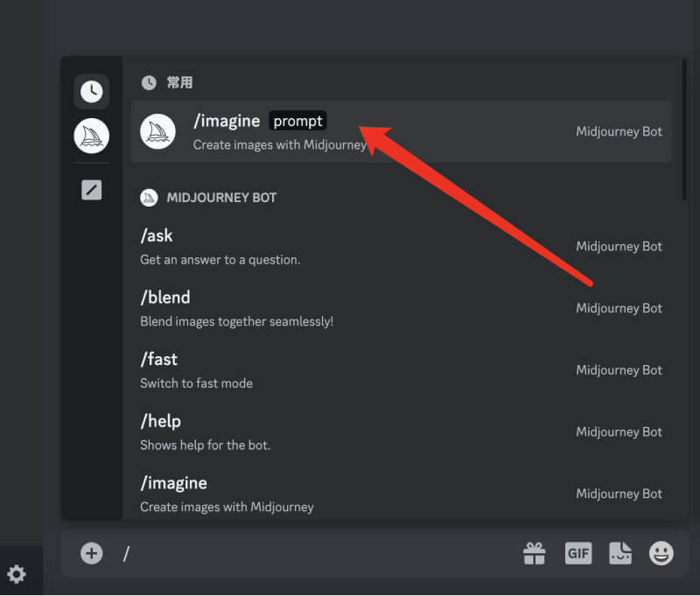Choose the bottom /imagine command in Midjourney Bot list
The image size is (700, 596).
[402, 494]
